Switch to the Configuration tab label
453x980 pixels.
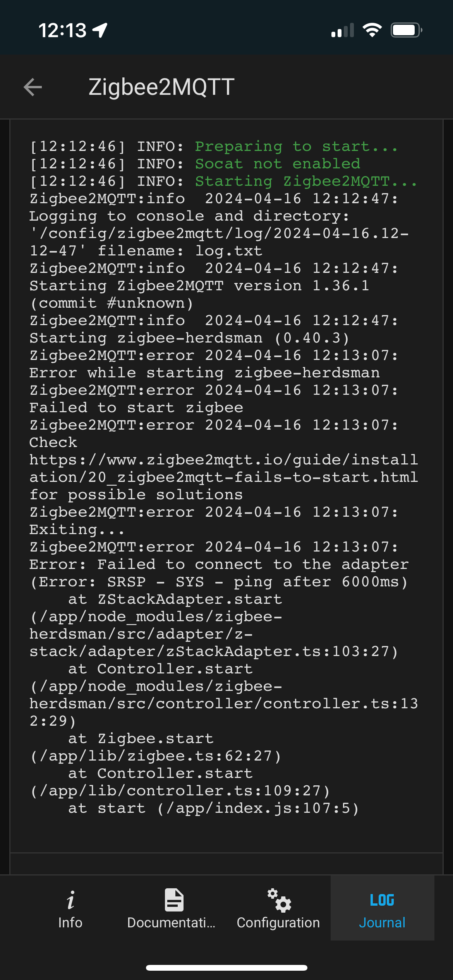point(278,922)
